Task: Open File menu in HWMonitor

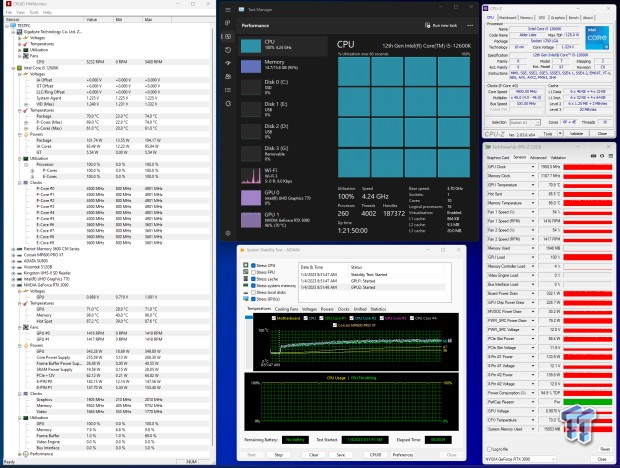Action: (8, 12)
